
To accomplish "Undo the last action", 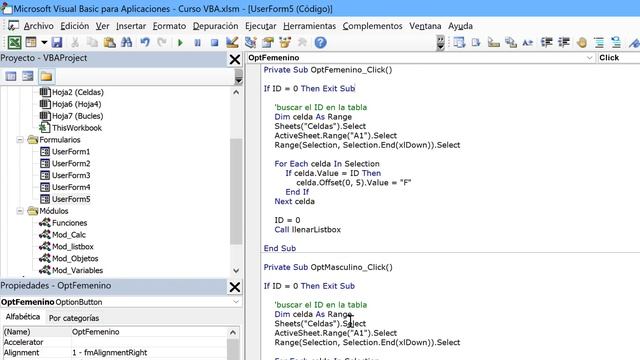I will click(145, 42).
